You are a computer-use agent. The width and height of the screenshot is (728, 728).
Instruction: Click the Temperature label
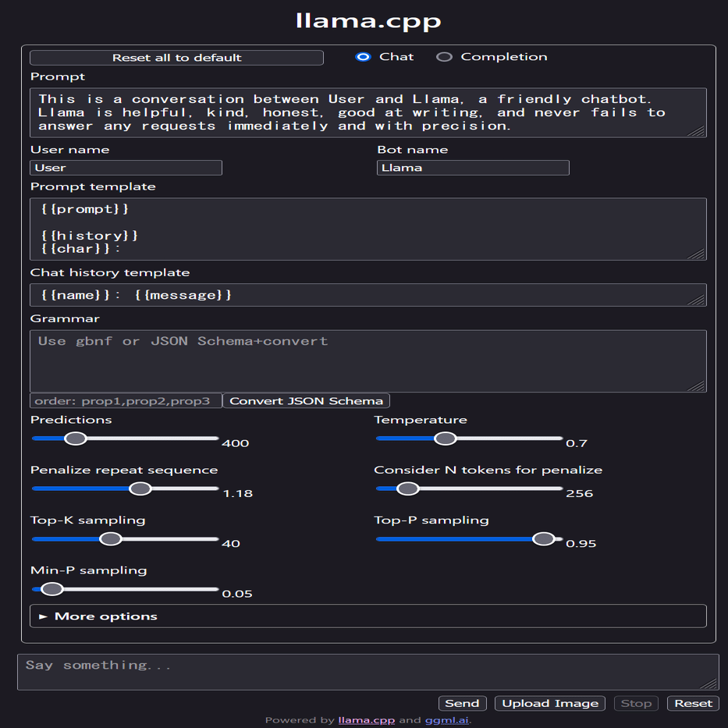[421, 420]
